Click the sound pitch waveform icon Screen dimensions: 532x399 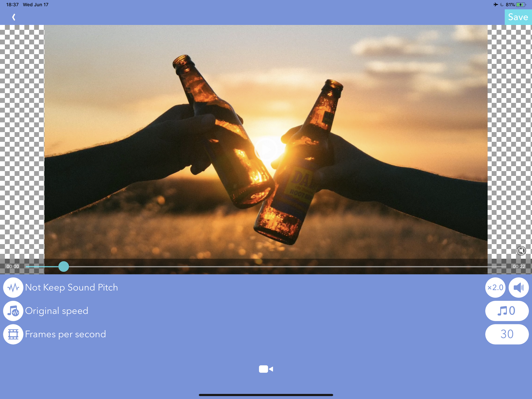point(13,287)
